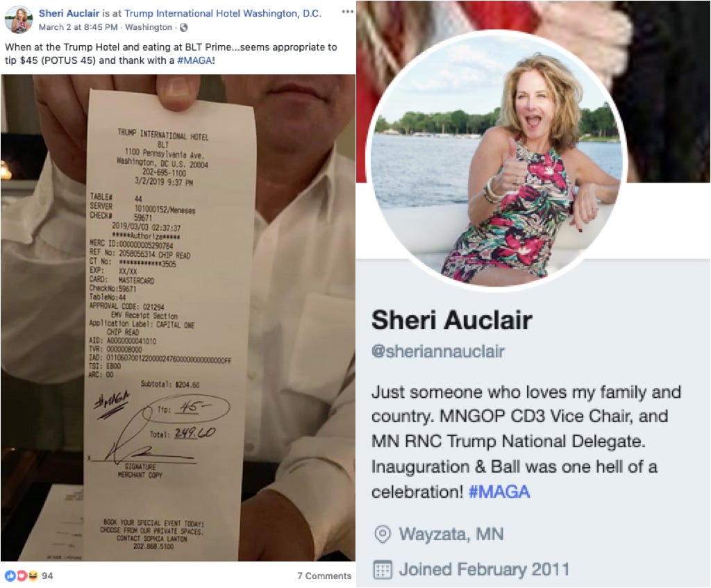Viewport: 711px width, 588px height.
Task: Click the #MAGA hashtag in the post
Action: (x=194, y=60)
